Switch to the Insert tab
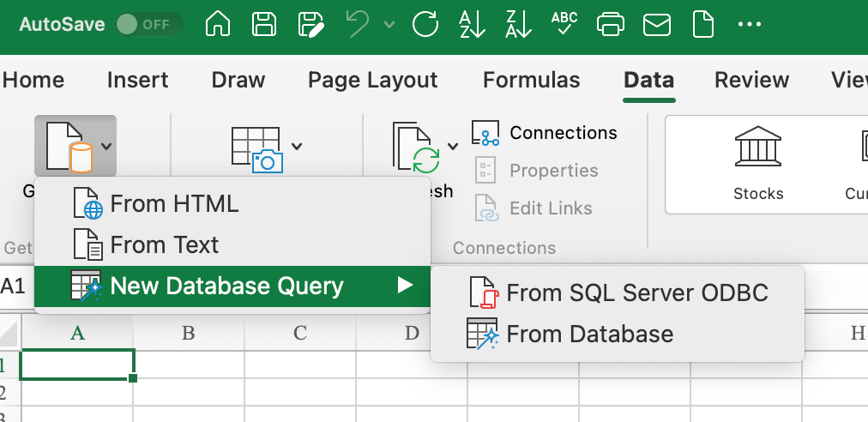 pos(138,81)
